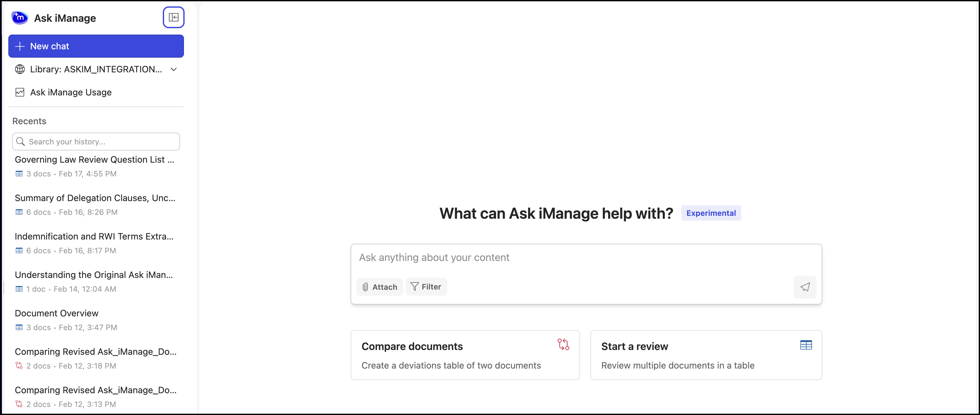Click the Experimental badge
This screenshot has width=980, height=415.
tap(711, 213)
